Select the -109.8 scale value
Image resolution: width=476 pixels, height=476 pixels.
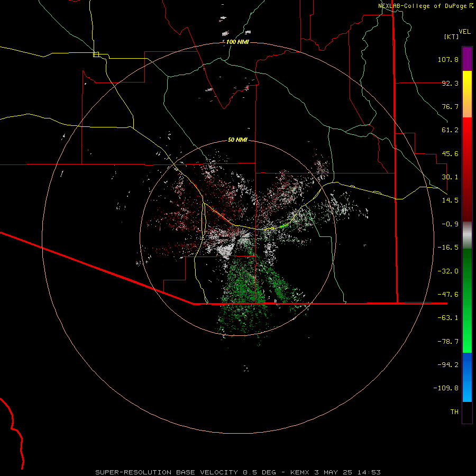(446, 388)
